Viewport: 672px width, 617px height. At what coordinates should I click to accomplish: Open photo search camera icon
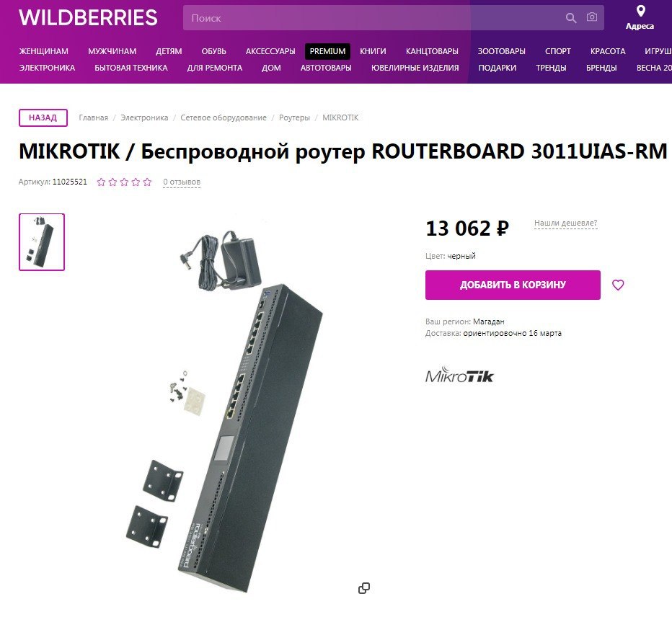click(592, 17)
